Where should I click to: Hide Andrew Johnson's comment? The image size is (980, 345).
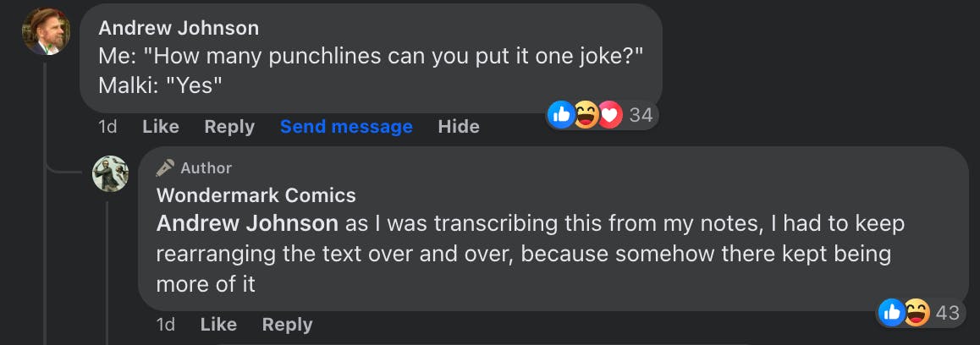(459, 127)
